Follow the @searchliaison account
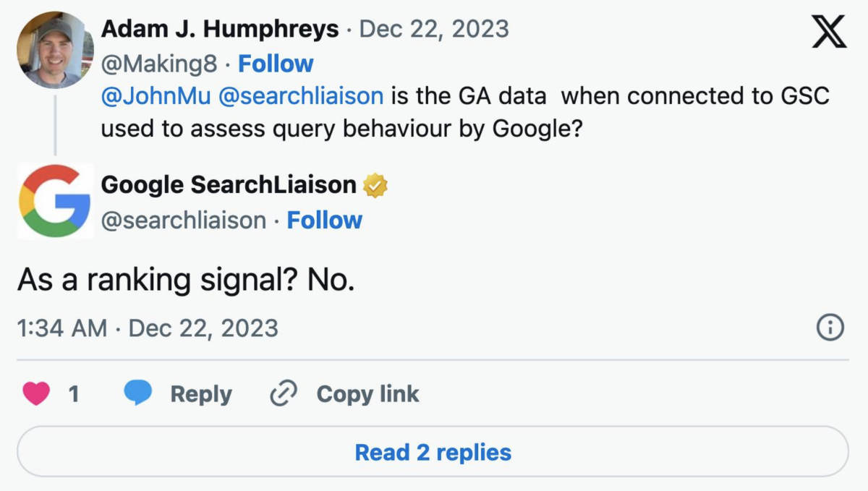The height and width of the screenshot is (491, 868). (324, 220)
